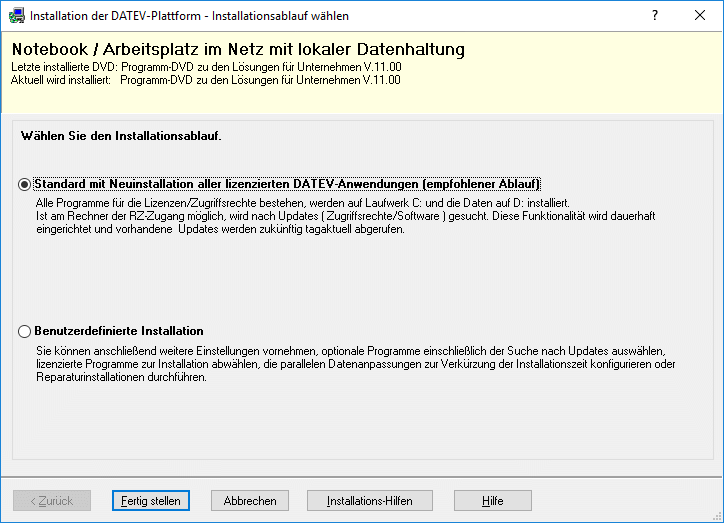
Task: Click window title 'Installation der DATEV-Plattform'
Action: 189,16
